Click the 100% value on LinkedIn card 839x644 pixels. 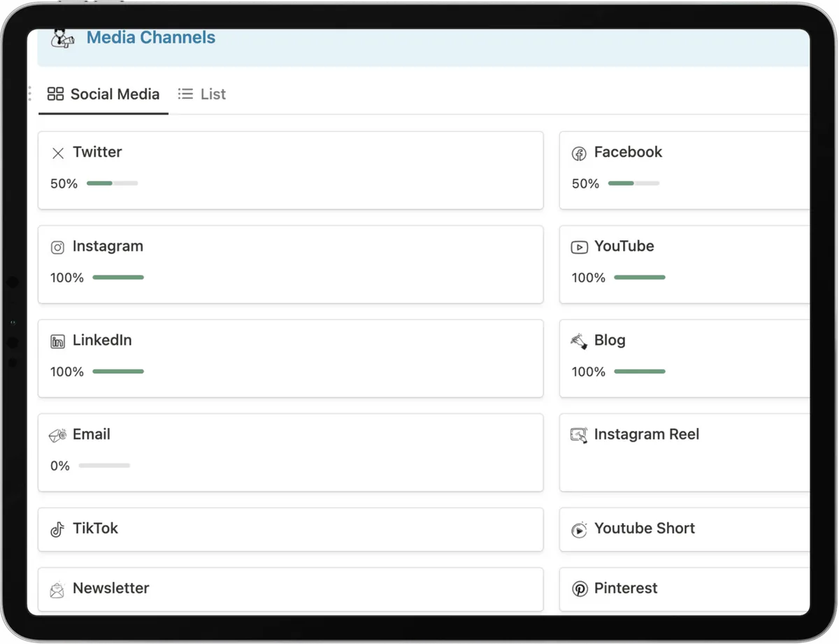point(67,372)
